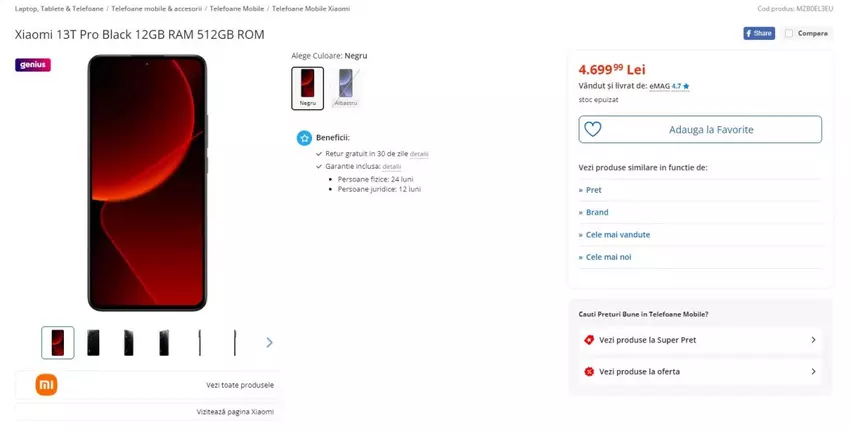
Task: Go to Laptop, Tablete & Telefoane breadcrumb
Action: click(59, 8)
